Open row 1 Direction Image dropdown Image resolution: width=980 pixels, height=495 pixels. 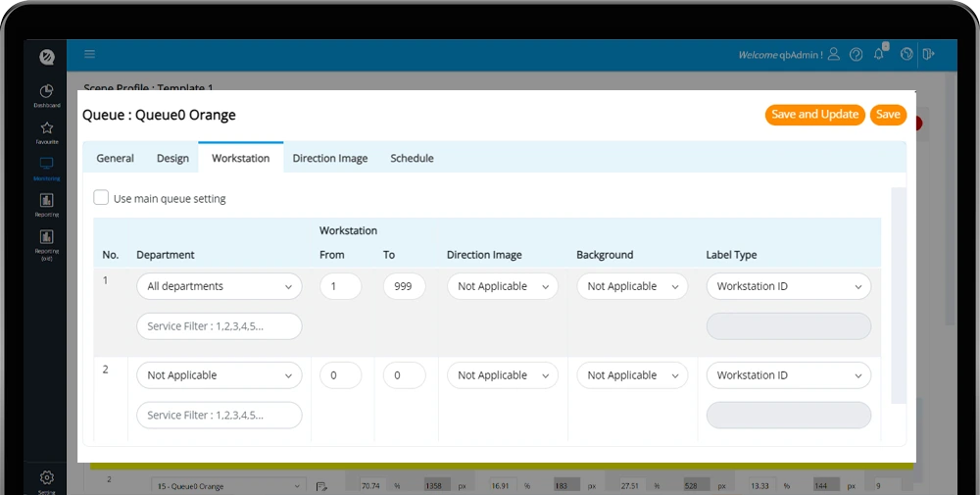click(503, 286)
